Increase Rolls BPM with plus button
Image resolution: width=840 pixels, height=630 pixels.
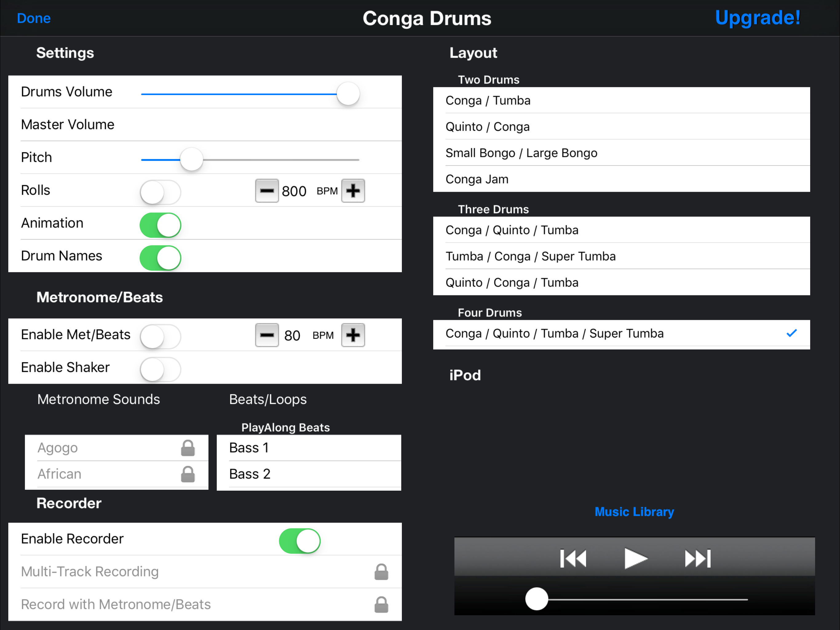(353, 191)
